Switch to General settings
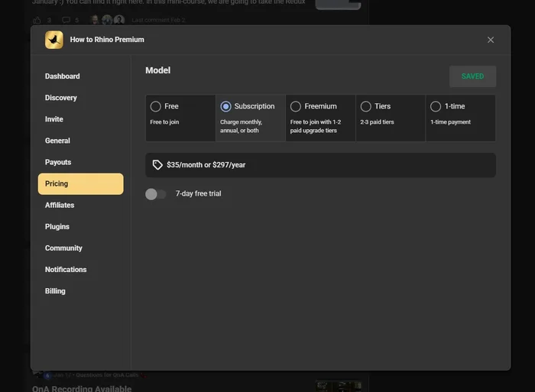 (57, 141)
